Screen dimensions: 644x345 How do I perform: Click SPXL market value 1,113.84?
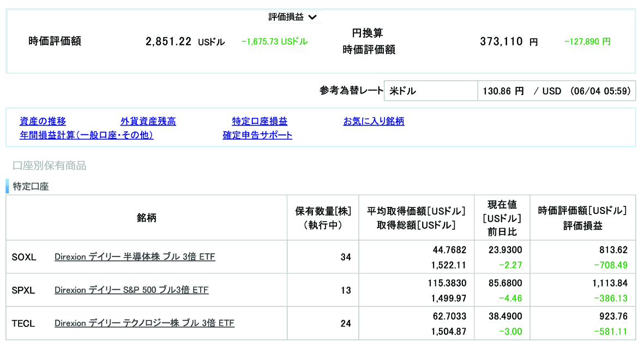(610, 283)
